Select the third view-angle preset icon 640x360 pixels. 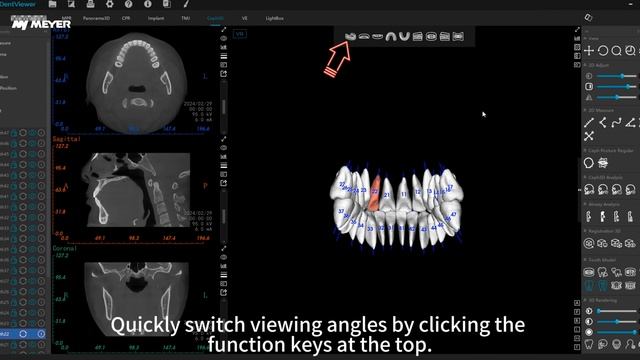click(377, 36)
